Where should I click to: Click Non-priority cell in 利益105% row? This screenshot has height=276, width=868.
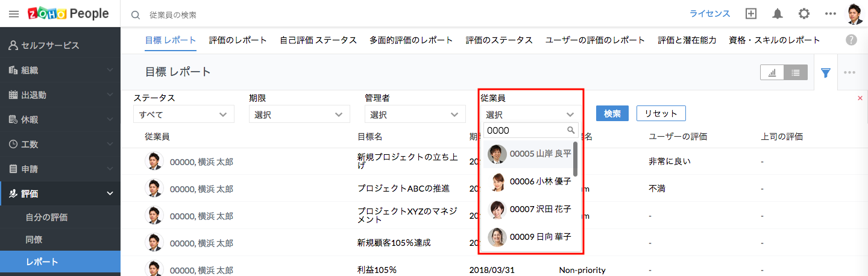click(x=582, y=270)
